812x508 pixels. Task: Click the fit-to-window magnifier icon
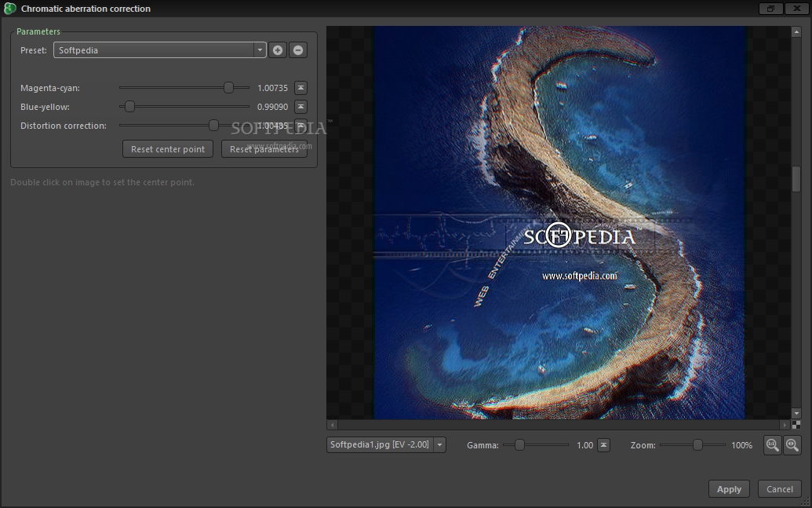click(792, 444)
